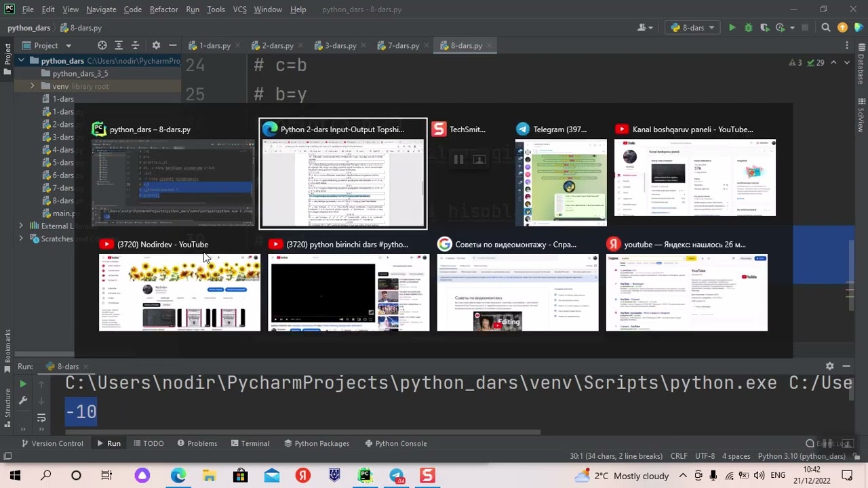Start debugging with the green bug icon
The height and width of the screenshot is (488, 868).
coord(748,28)
